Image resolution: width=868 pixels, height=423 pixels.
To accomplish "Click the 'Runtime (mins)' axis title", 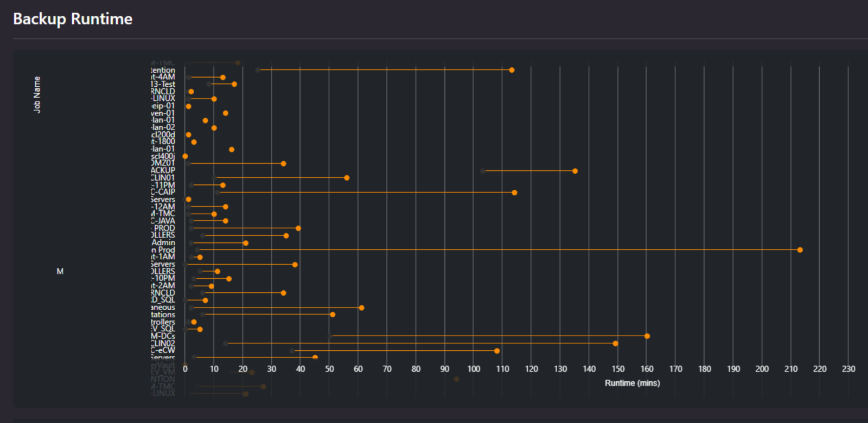I will point(632,383).
